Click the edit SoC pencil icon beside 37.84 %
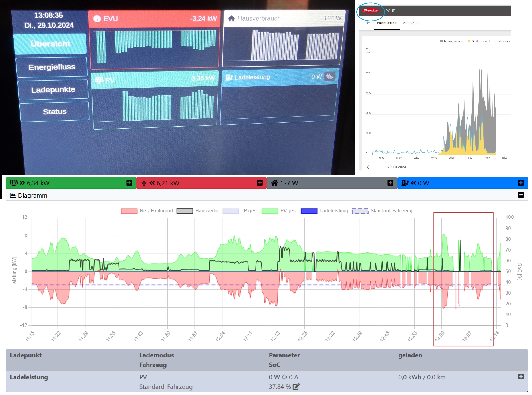532x395 pixels. (x=296, y=386)
